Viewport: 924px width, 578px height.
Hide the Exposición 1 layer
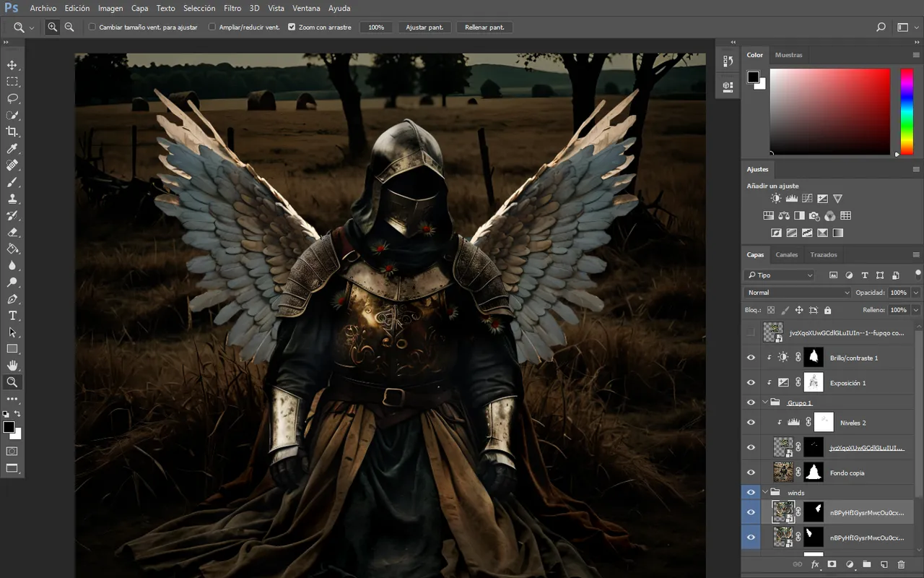751,383
